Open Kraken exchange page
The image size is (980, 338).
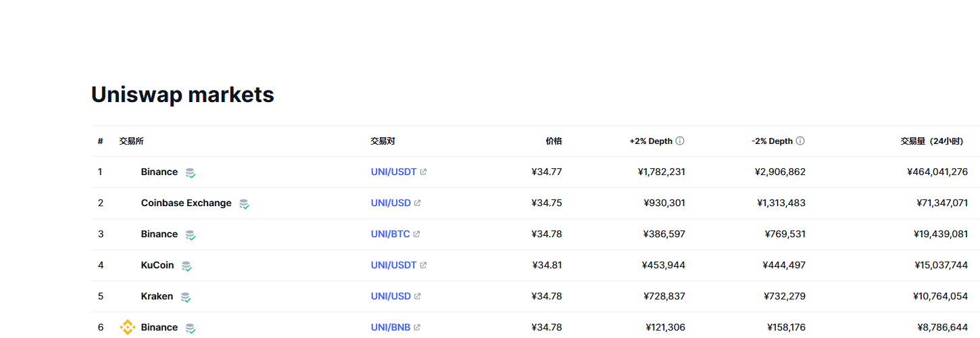(157, 296)
